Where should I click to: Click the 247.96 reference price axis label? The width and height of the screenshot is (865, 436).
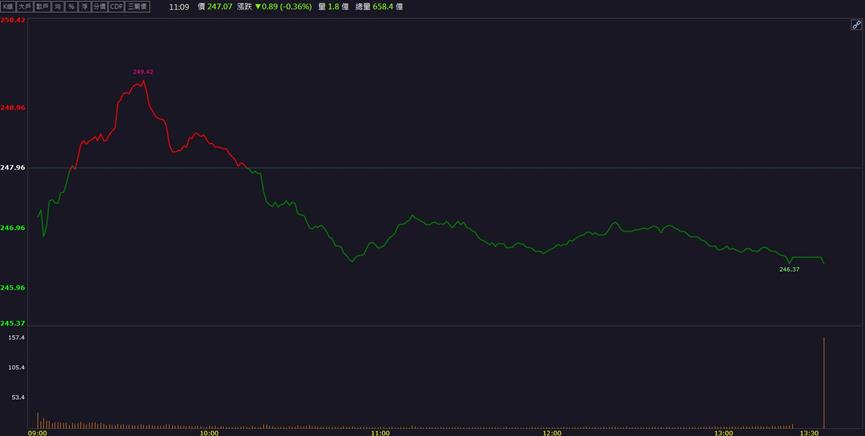pyautogui.click(x=13, y=167)
